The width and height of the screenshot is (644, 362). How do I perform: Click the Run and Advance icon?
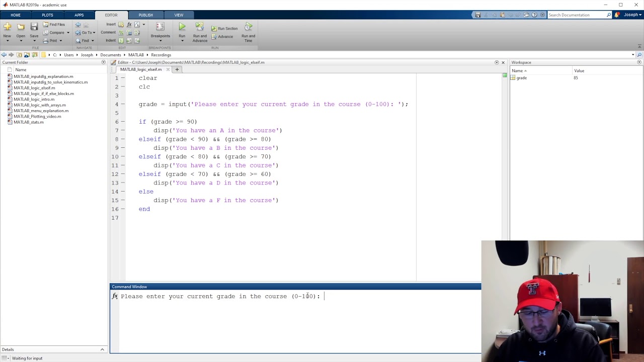coord(200,27)
